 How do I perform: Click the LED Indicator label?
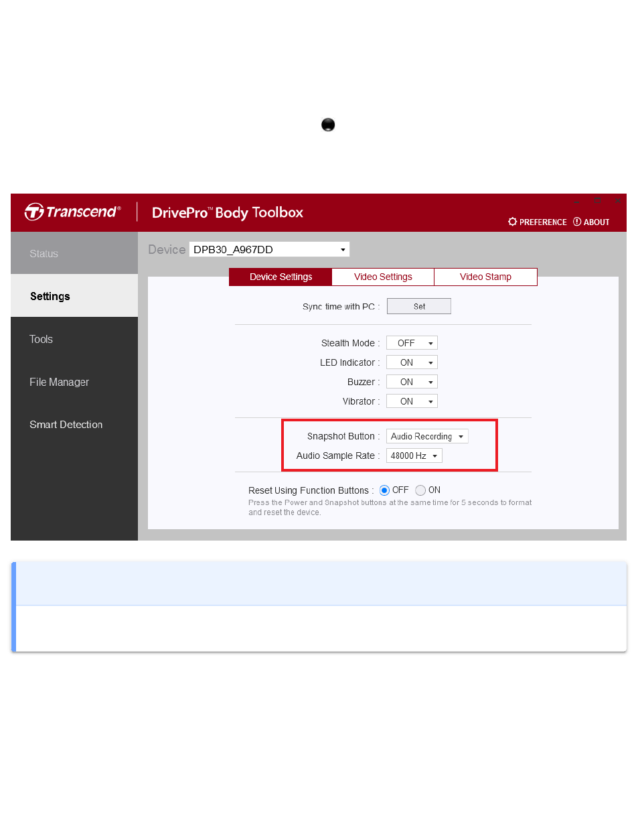pos(350,362)
